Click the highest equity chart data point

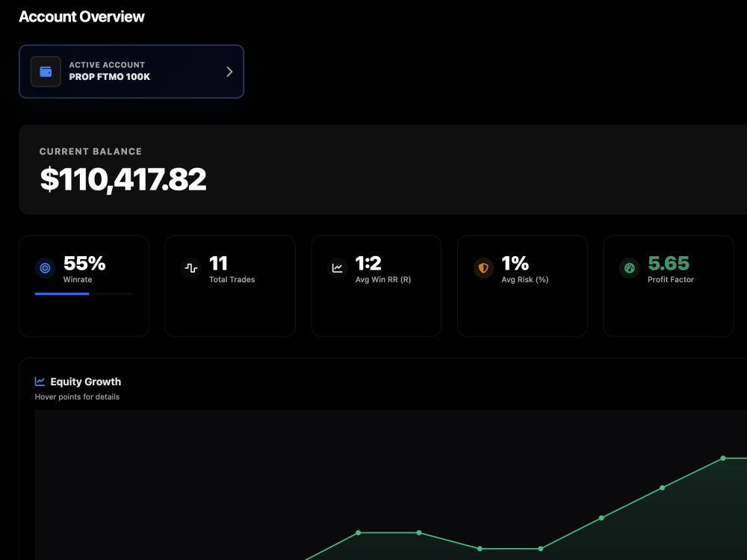pos(723,458)
